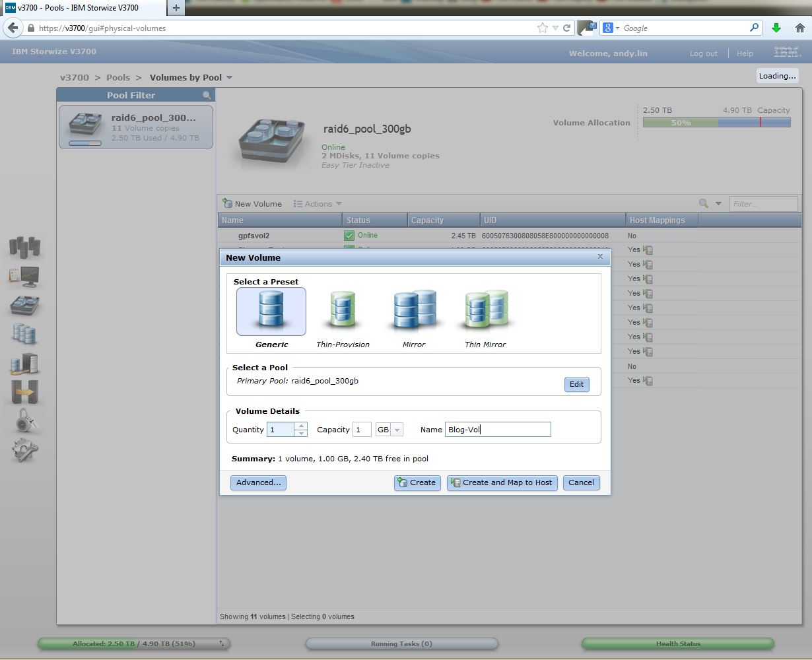812x660 pixels.
Task: Increase the volume Quantity value
Action: coord(301,426)
